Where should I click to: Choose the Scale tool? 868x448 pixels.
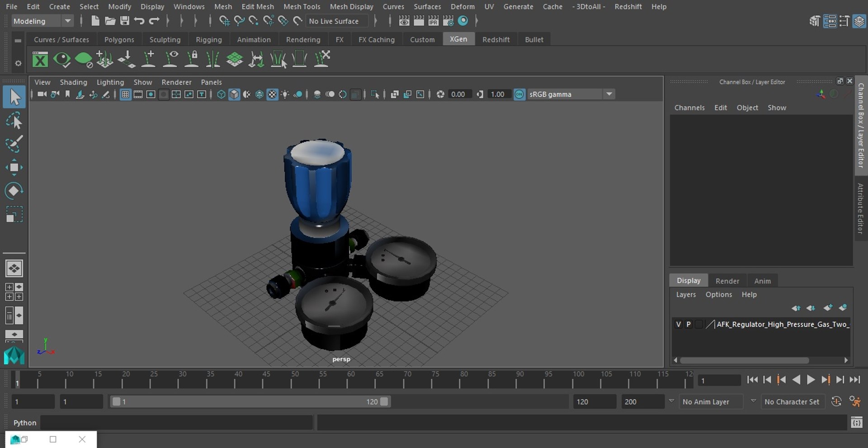coord(14,214)
